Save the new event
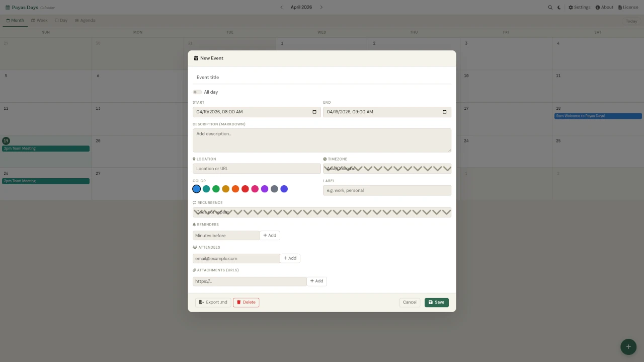644x362 pixels. [x=436, y=303]
